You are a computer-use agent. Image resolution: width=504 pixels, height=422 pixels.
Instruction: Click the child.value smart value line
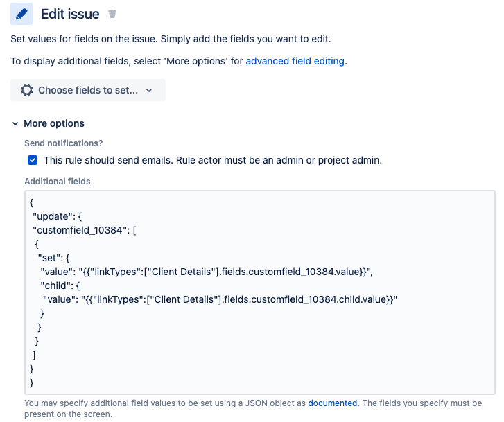coord(220,299)
